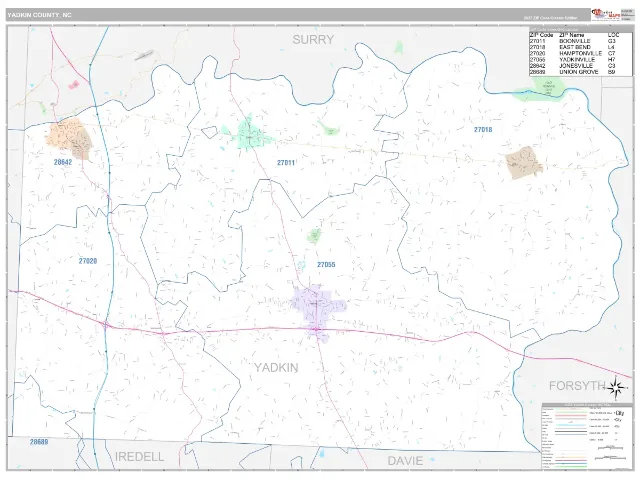Viewport: 640px width, 480px height.
Task: Click the YADKIN county name label
Action: (276, 367)
